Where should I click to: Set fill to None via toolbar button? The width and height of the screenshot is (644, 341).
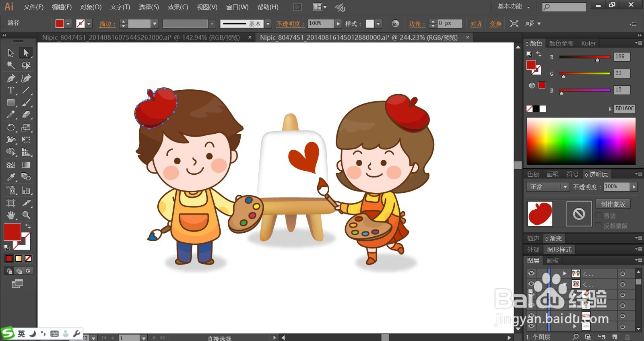click(28, 258)
